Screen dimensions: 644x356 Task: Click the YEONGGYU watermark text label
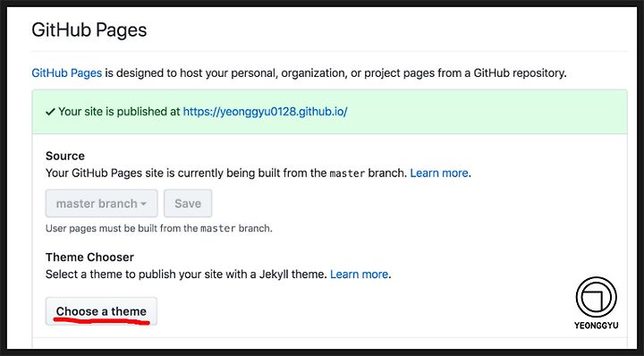(x=596, y=326)
